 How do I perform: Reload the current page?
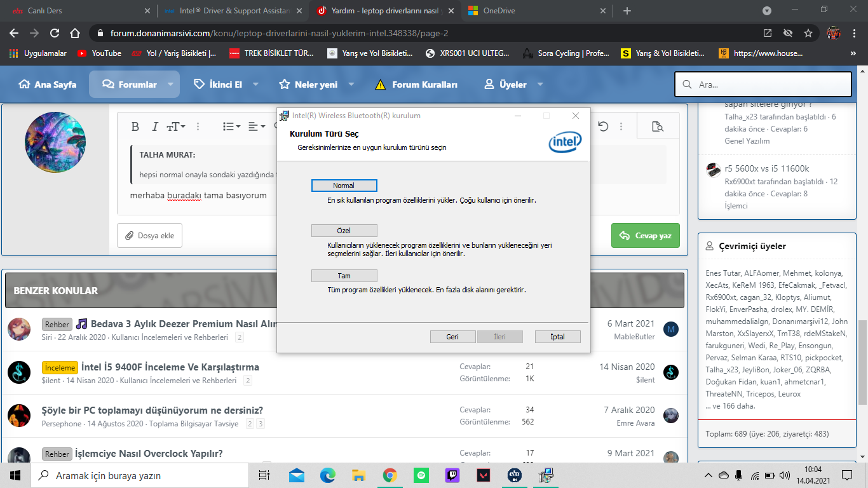55,33
